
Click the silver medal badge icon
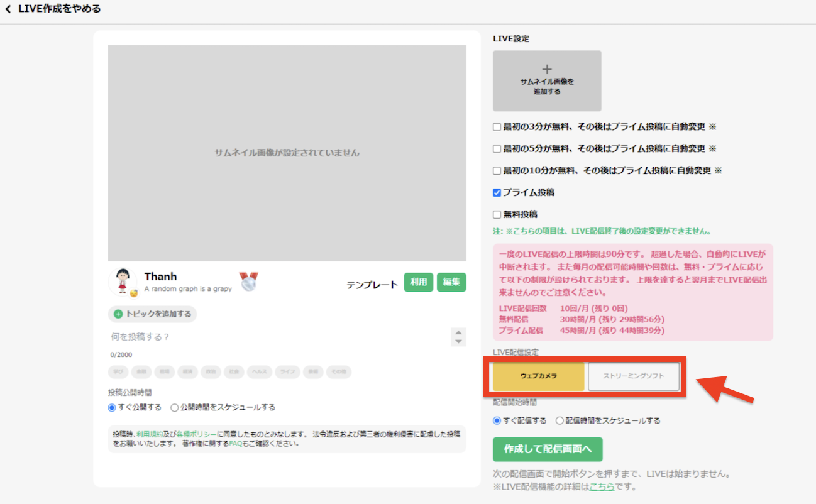(x=249, y=282)
